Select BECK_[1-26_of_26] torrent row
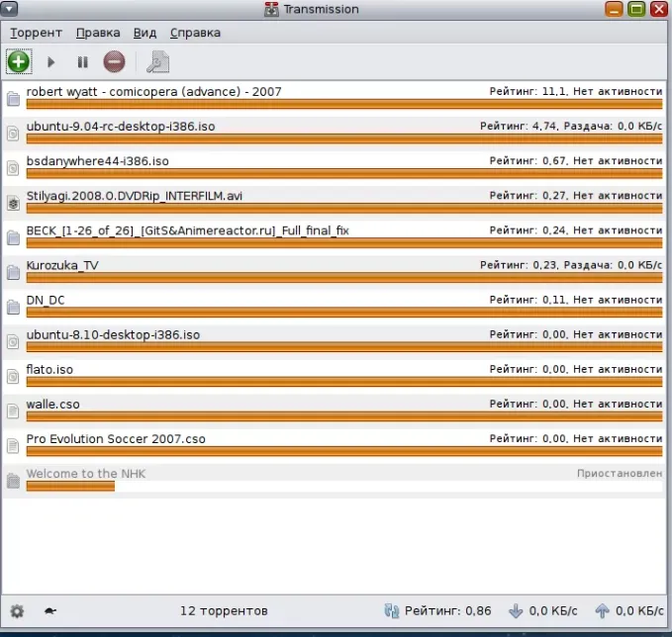 coord(335,237)
